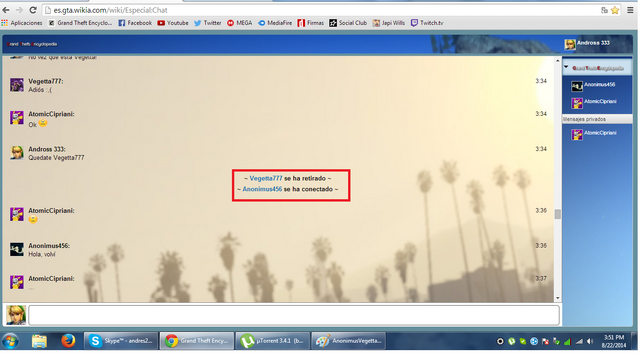This screenshot has width=640, height=360.
Task: Click the chat message input box
Action: click(x=293, y=315)
